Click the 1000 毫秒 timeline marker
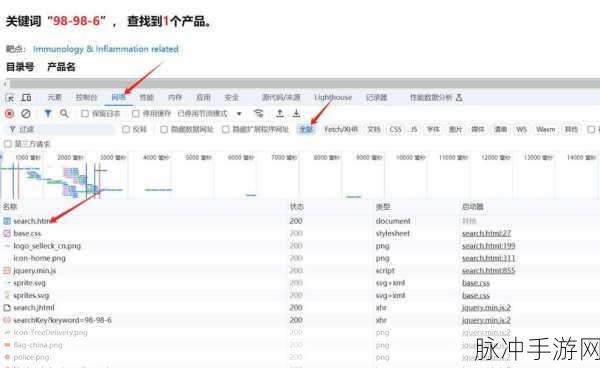This screenshot has width=600, height=368. coord(28,158)
